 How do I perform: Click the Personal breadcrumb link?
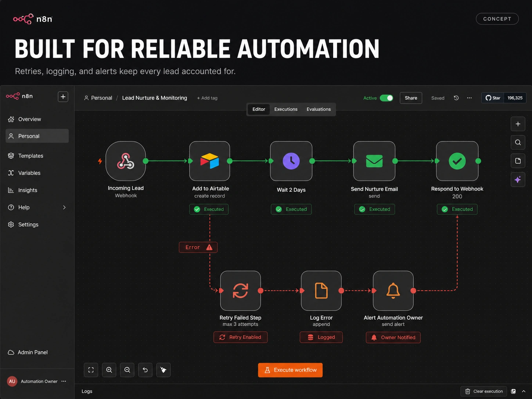click(x=98, y=98)
